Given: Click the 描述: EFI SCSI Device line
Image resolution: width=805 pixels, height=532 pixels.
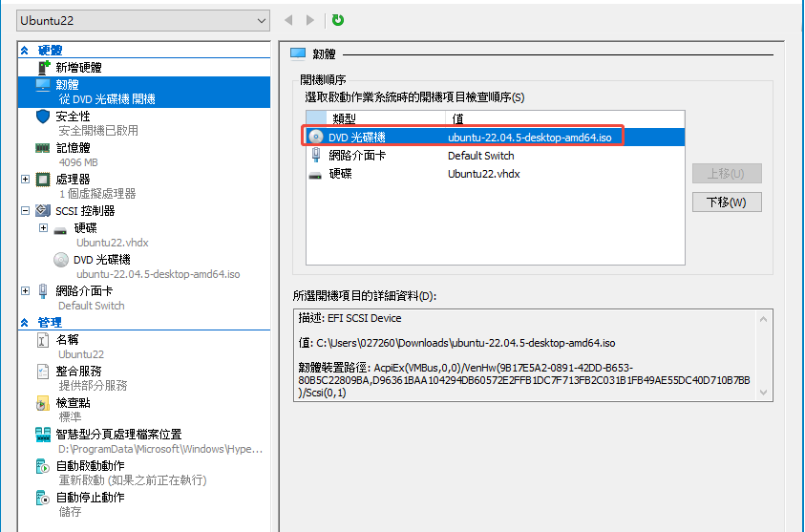Looking at the screenshot, I should point(350,318).
